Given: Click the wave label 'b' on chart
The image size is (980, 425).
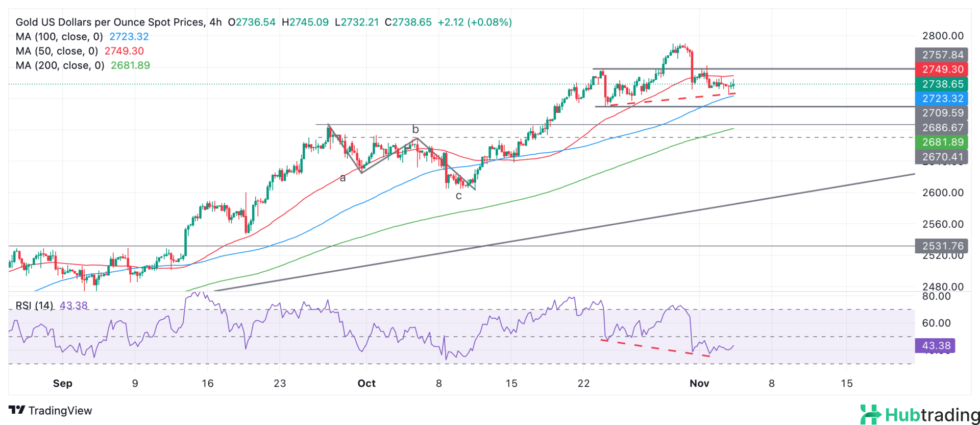Looking at the screenshot, I should click(415, 130).
